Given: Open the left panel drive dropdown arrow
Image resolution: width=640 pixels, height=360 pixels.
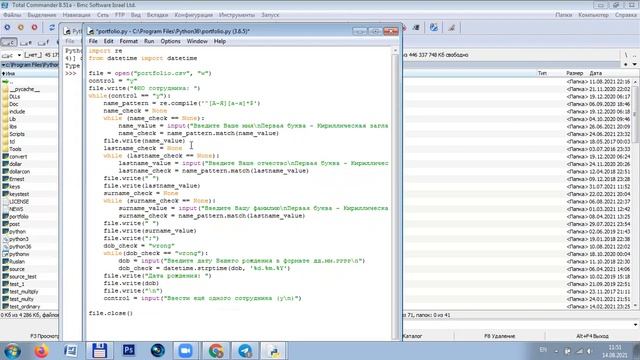Looking at the screenshot, I should coord(19,55).
